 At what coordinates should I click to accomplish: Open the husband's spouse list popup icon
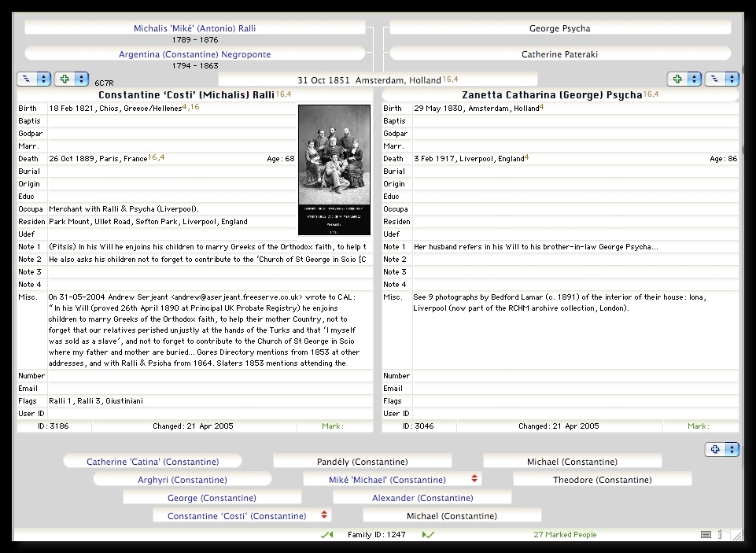tap(33, 79)
